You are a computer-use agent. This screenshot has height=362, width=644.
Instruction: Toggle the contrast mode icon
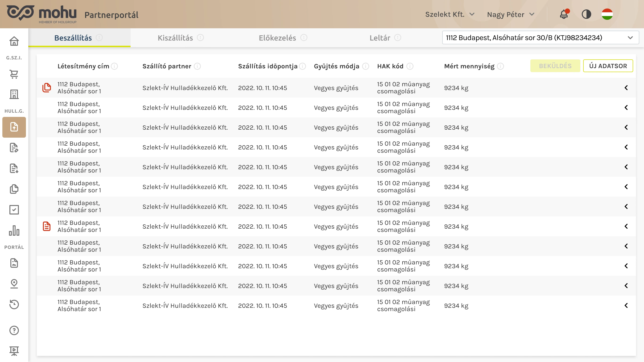tap(586, 14)
